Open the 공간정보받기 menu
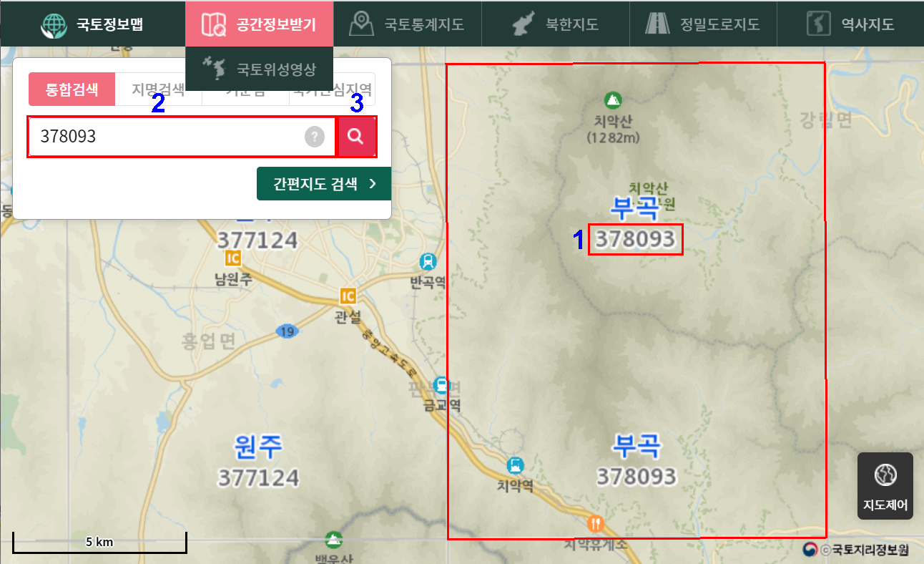 (259, 24)
